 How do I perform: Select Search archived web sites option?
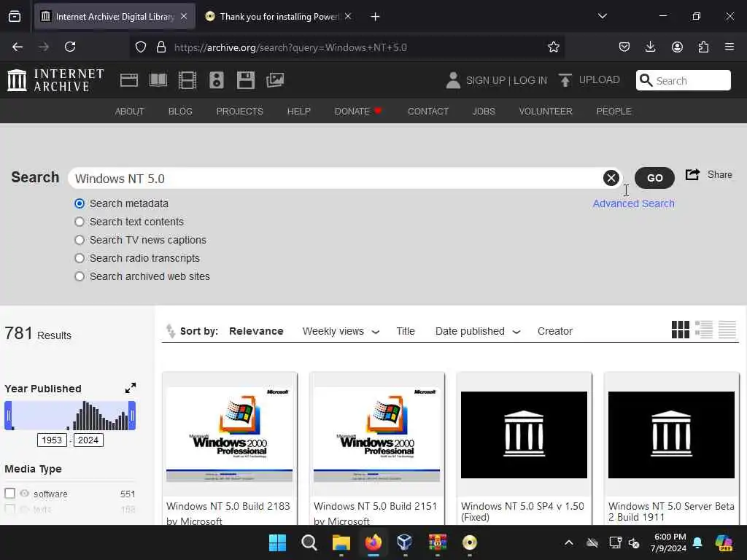(80, 276)
